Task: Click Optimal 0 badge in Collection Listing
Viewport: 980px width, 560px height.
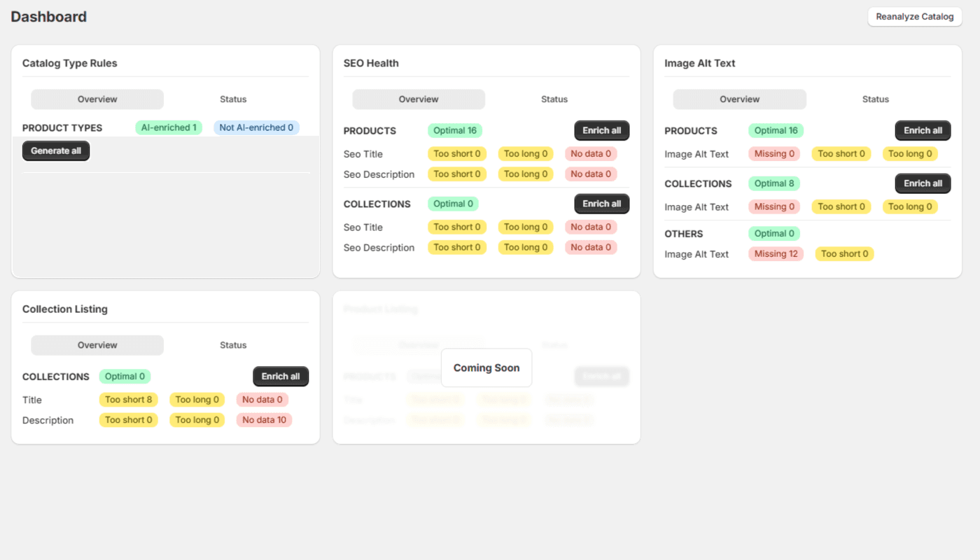Action: point(125,377)
